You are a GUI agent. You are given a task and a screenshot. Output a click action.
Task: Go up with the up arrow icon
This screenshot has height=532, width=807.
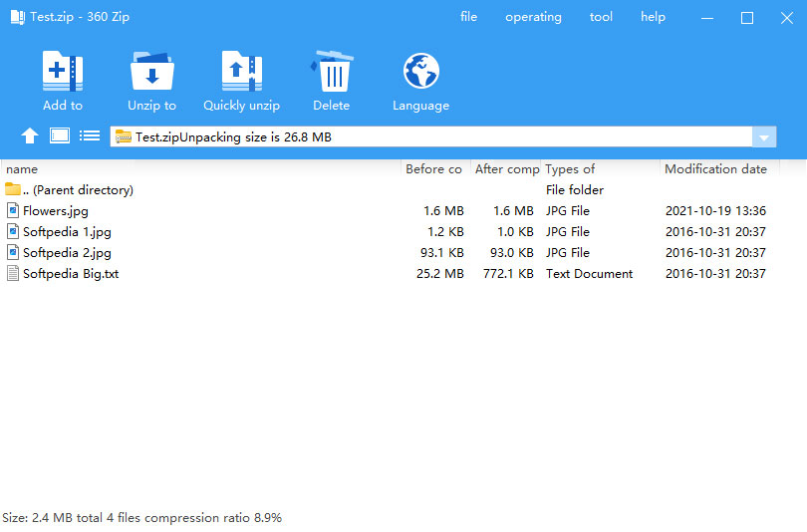(x=30, y=135)
